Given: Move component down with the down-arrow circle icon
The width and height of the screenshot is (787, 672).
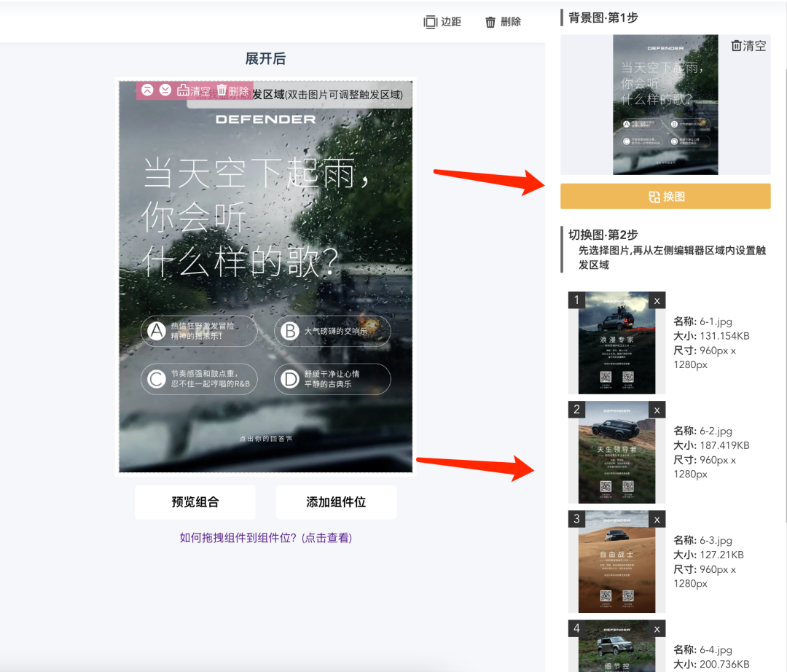Looking at the screenshot, I should pos(165,90).
